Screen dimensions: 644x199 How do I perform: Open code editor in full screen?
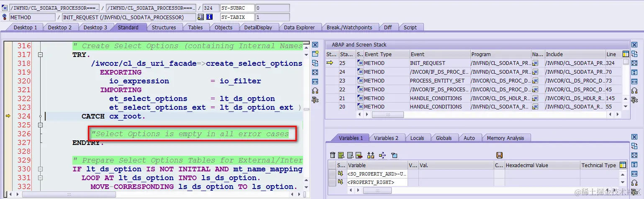pos(315,72)
